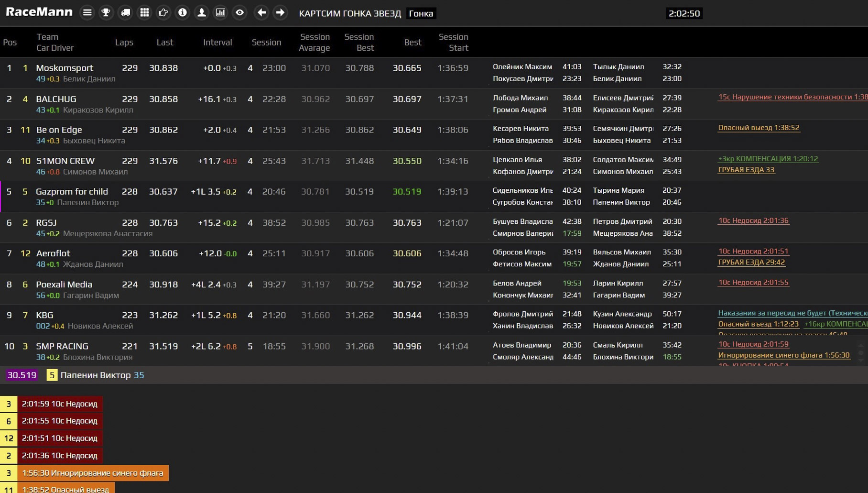Go back with the left arrow
Viewport: 868px width, 493px height.
pyautogui.click(x=261, y=13)
